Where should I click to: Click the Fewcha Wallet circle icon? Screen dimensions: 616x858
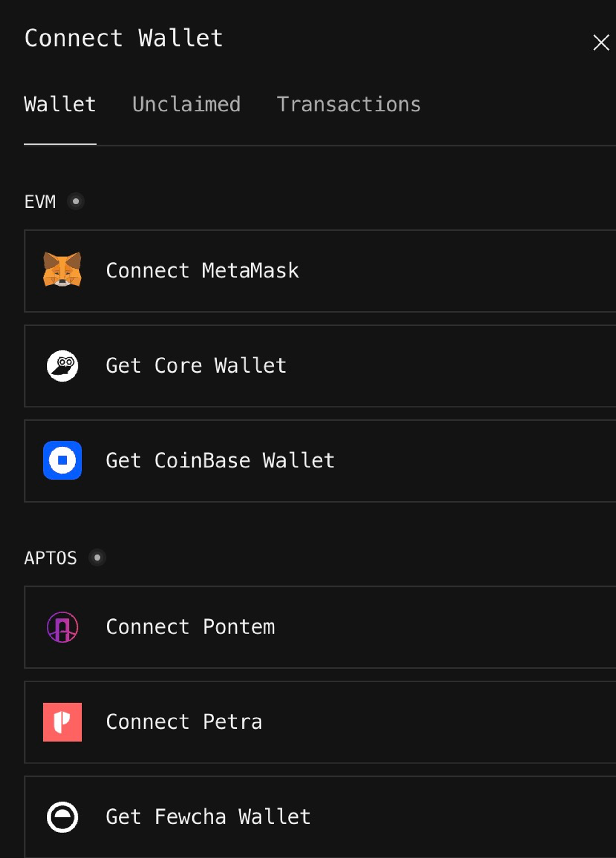click(x=63, y=817)
